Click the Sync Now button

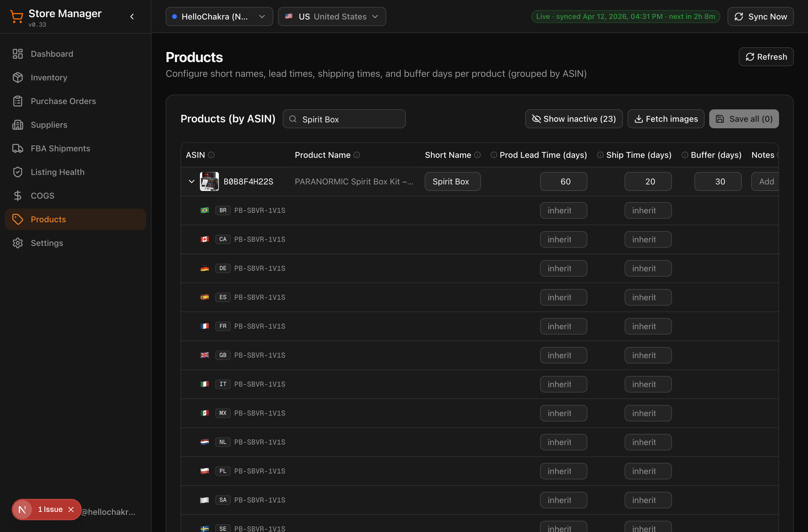[x=760, y=16]
